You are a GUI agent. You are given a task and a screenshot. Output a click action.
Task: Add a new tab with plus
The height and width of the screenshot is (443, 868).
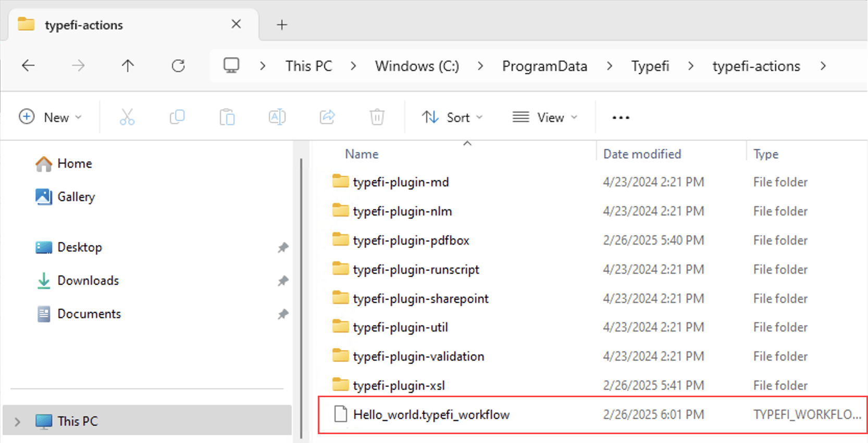[x=282, y=24]
